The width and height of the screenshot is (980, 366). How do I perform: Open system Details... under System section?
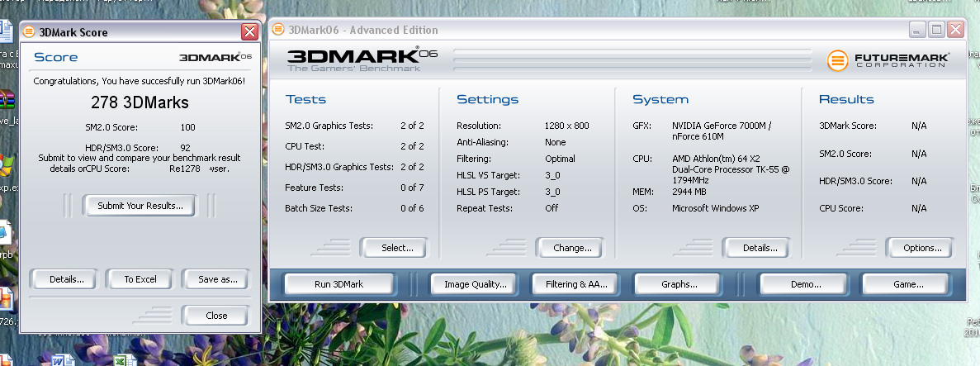pyautogui.click(x=760, y=248)
